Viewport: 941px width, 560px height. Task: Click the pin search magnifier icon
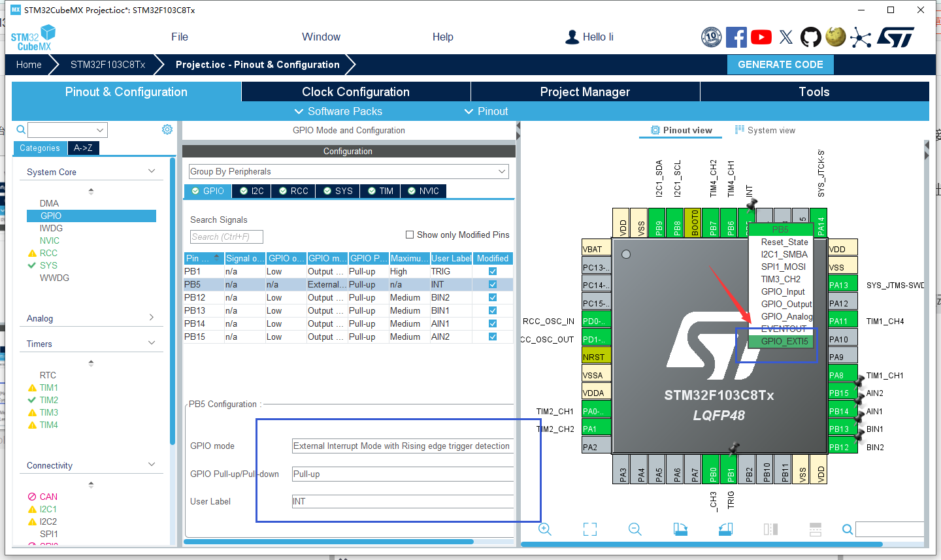click(x=848, y=529)
